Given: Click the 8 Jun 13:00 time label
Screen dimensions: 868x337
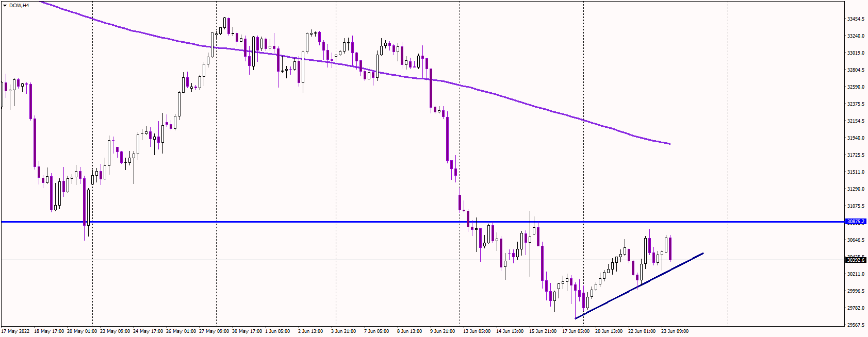Looking at the screenshot, I should click(x=410, y=331).
